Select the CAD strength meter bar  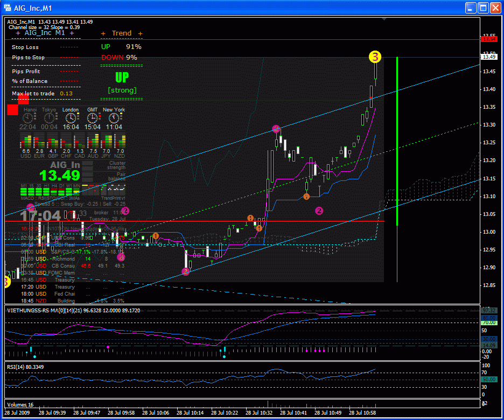click(x=80, y=142)
